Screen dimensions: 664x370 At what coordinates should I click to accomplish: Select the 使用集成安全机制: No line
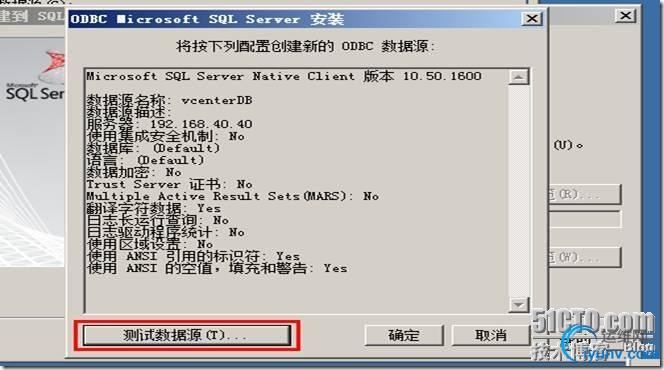(x=166, y=136)
